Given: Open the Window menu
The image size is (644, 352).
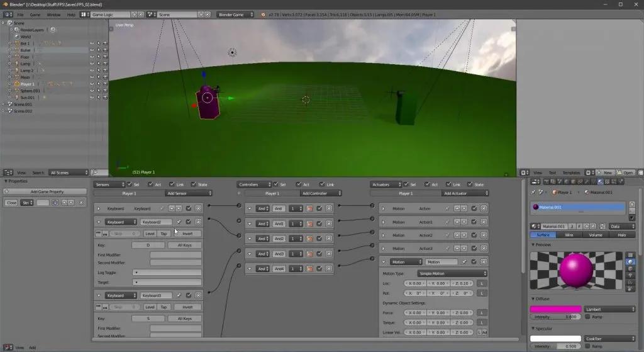Looking at the screenshot, I should click(x=54, y=14).
